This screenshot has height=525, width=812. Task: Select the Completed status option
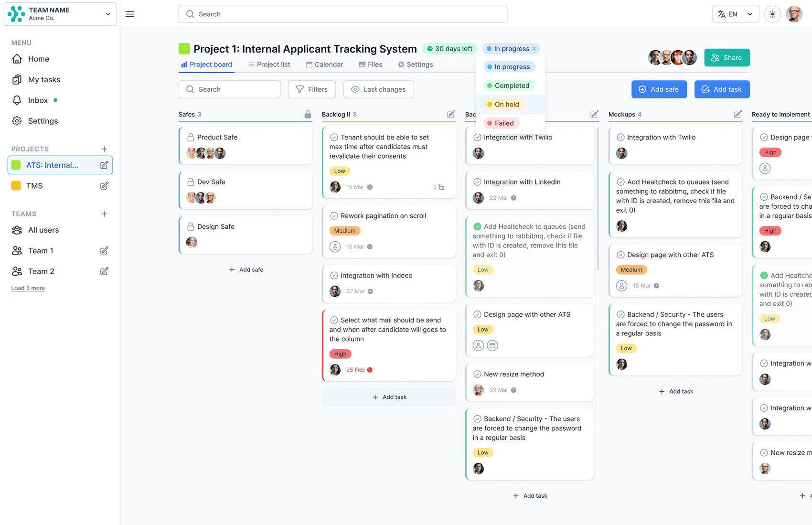point(509,86)
